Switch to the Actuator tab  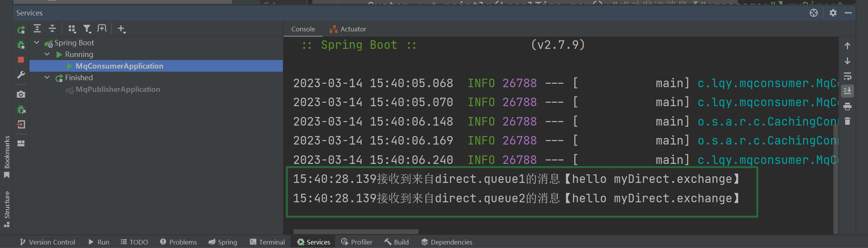click(348, 29)
